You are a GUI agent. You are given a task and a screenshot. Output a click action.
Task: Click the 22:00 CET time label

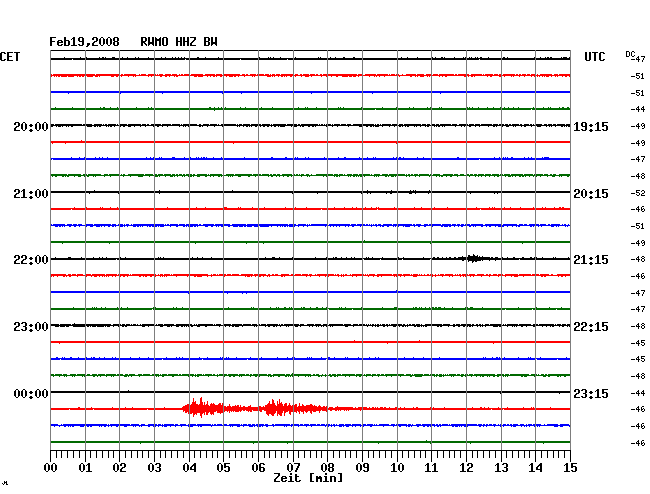click(x=31, y=260)
